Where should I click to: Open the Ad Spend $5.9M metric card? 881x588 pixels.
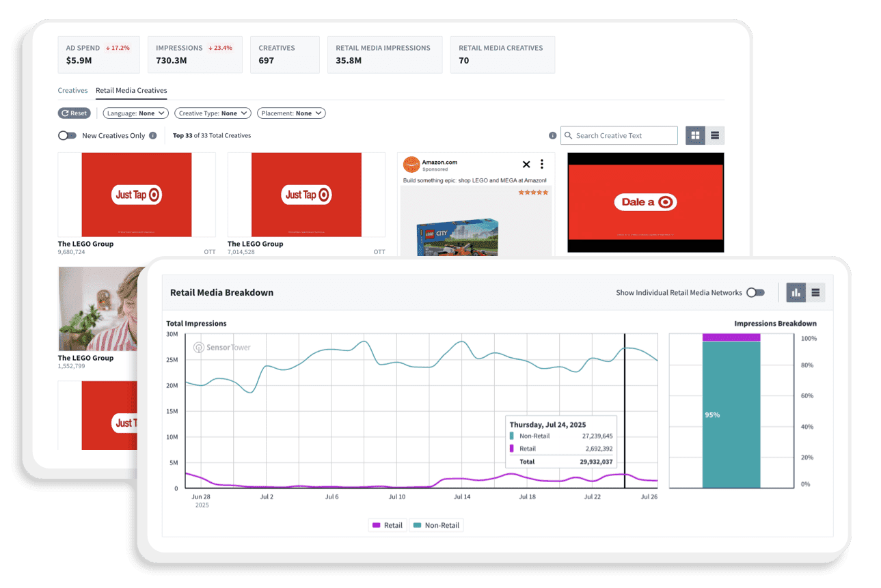(98, 55)
